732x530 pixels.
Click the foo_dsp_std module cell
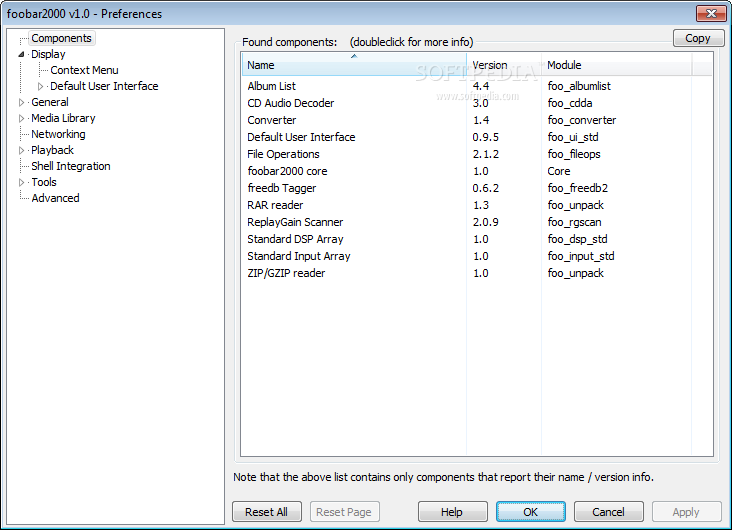click(577, 239)
